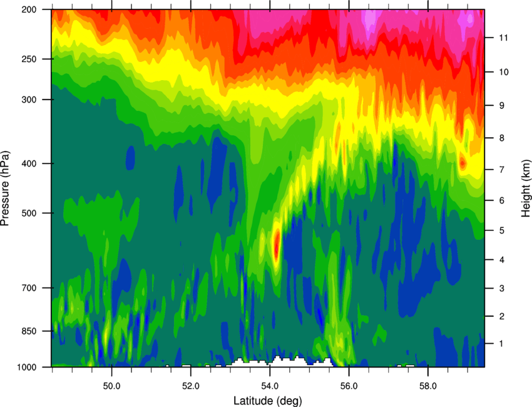Screen dimensions: 532x407
Task: Click the 58.0 latitude tick label
Action: click(x=428, y=386)
